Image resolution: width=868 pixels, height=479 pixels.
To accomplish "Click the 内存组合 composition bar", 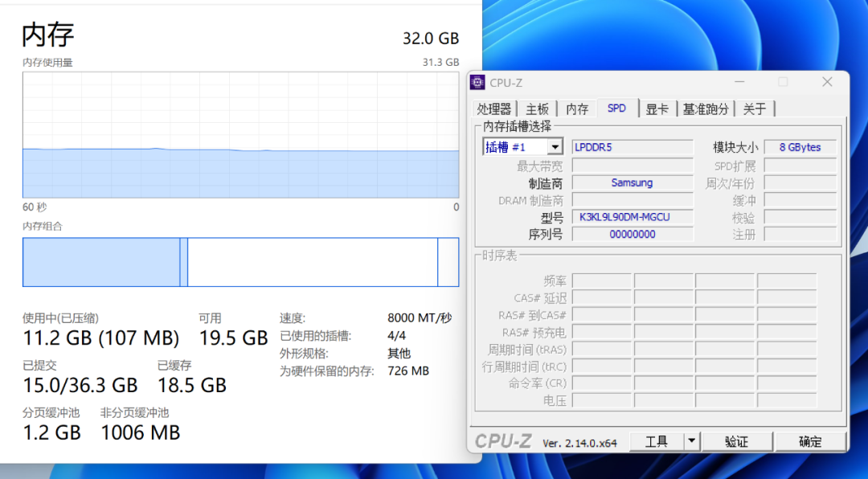I will tap(241, 262).
